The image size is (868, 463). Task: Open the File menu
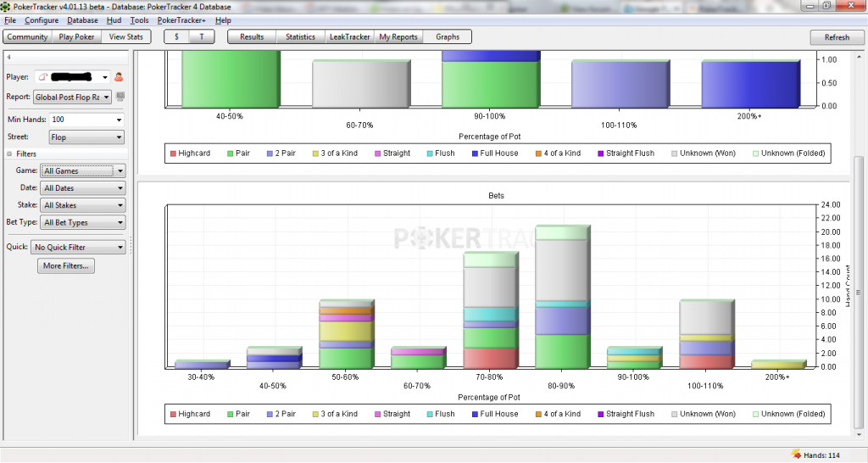tap(10, 20)
